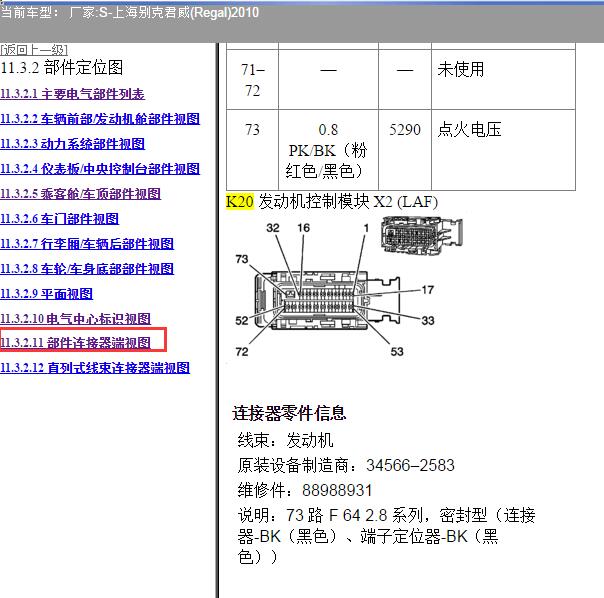The height and width of the screenshot is (598, 604).
Task: Open 11.3.2.1 主要电气部件列表
Action: [x=72, y=94]
